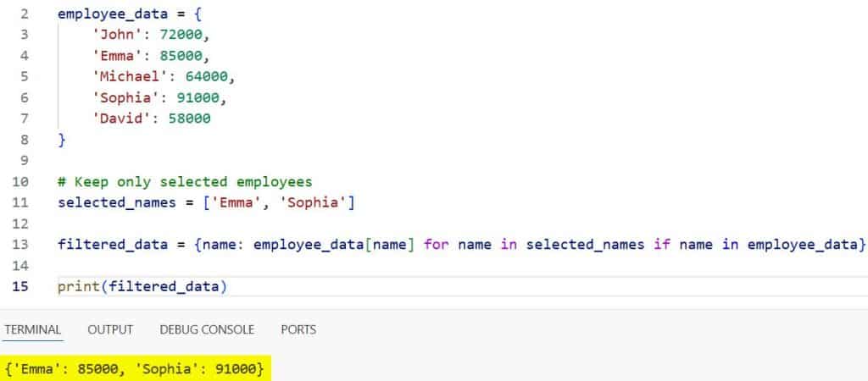Click line number 10 in the gutter
Viewport: 868px width, 381px height.
tap(20, 182)
